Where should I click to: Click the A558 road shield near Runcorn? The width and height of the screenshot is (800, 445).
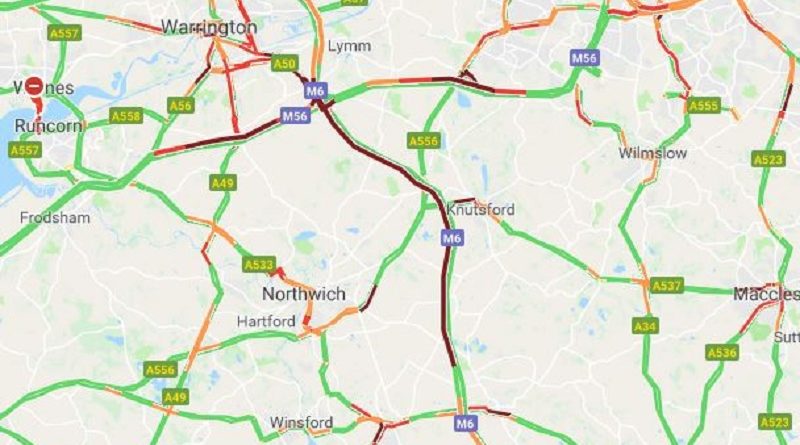pos(126,116)
